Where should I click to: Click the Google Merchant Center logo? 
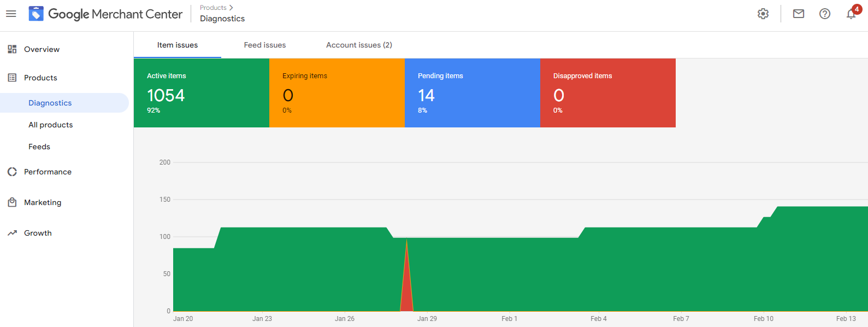point(105,14)
